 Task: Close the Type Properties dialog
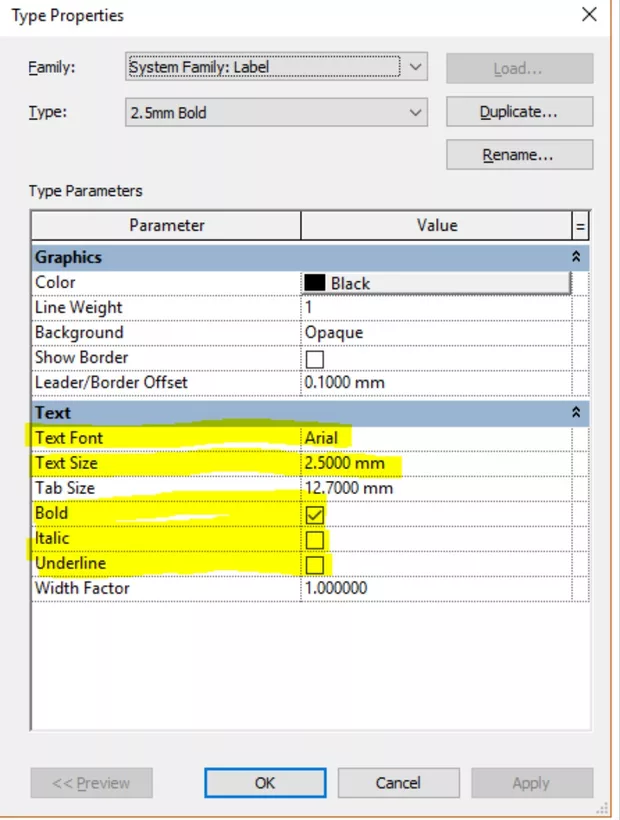click(590, 14)
